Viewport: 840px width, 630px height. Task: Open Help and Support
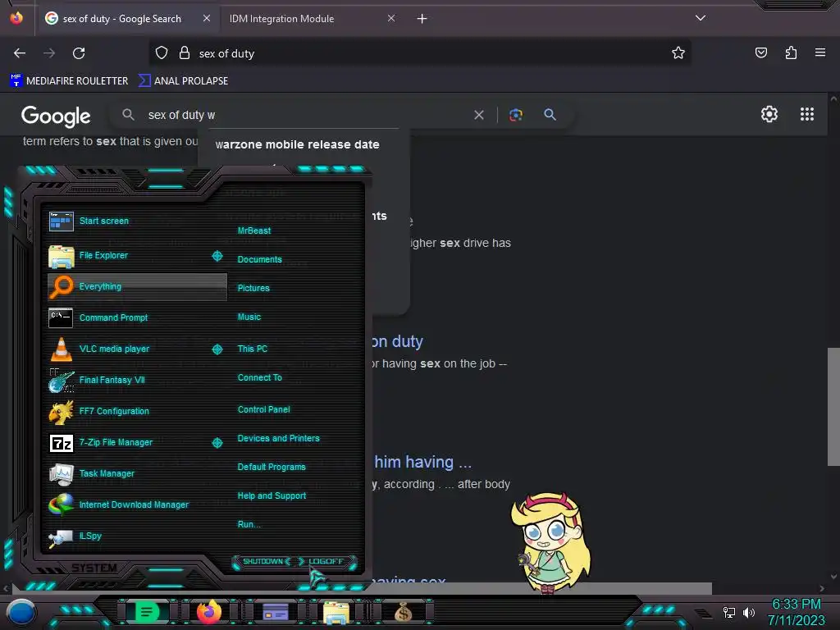pos(272,496)
